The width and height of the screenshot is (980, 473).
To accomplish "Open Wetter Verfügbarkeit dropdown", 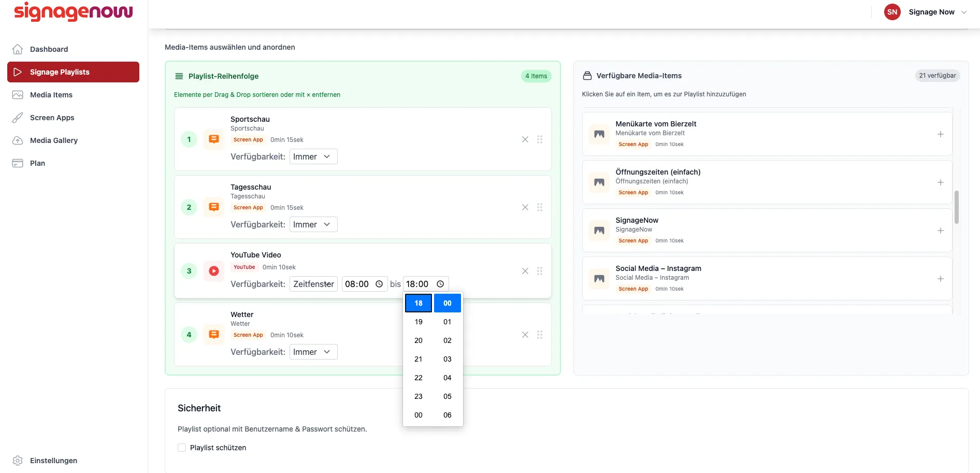I will click(x=313, y=352).
